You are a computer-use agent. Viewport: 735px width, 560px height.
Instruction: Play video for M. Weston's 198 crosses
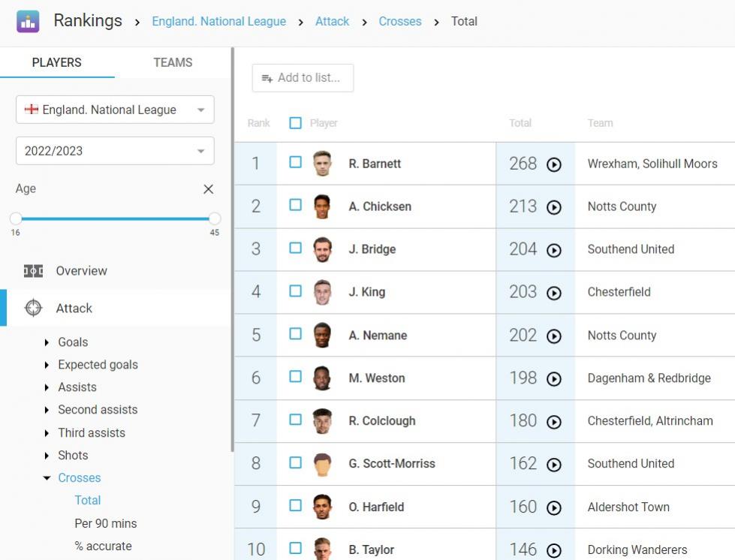point(554,379)
